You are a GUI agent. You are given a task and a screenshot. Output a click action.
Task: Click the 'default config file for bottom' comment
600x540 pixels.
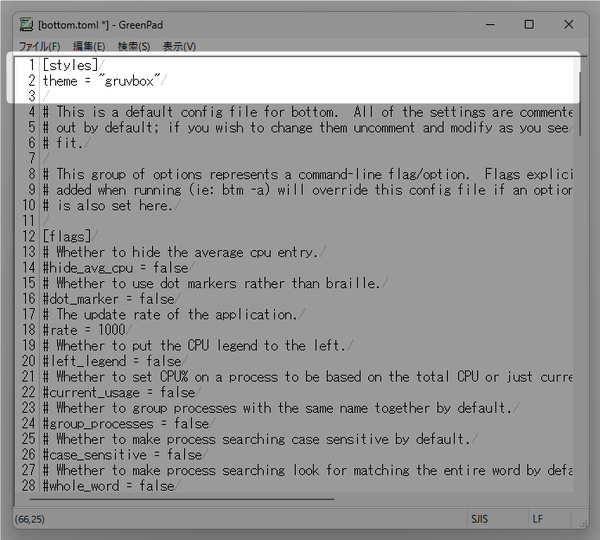307,112
